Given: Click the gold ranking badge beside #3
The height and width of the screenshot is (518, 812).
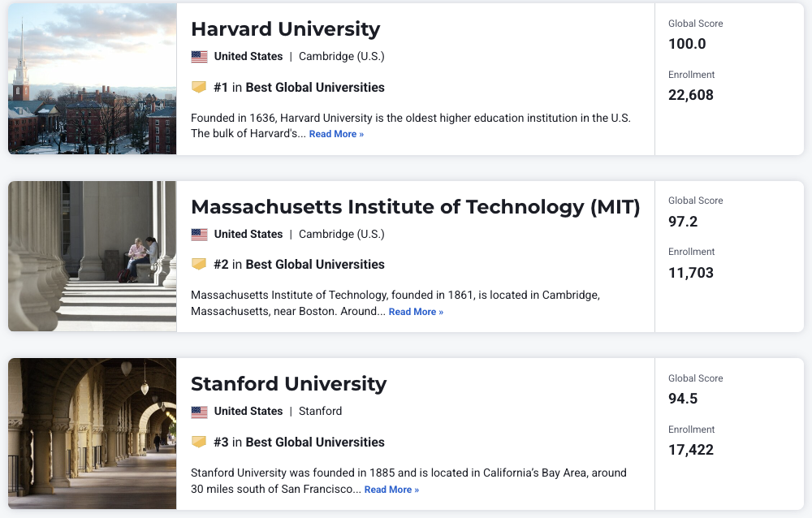Looking at the screenshot, I should (x=199, y=442).
